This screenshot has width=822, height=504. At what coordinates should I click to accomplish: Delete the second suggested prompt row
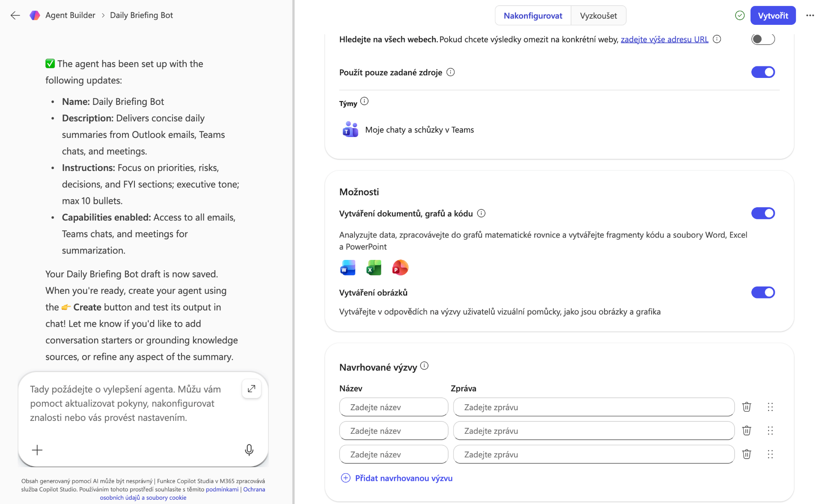(x=747, y=430)
